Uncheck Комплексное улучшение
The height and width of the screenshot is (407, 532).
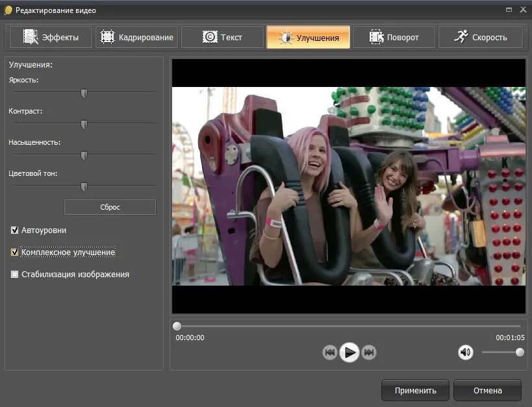[x=14, y=252]
